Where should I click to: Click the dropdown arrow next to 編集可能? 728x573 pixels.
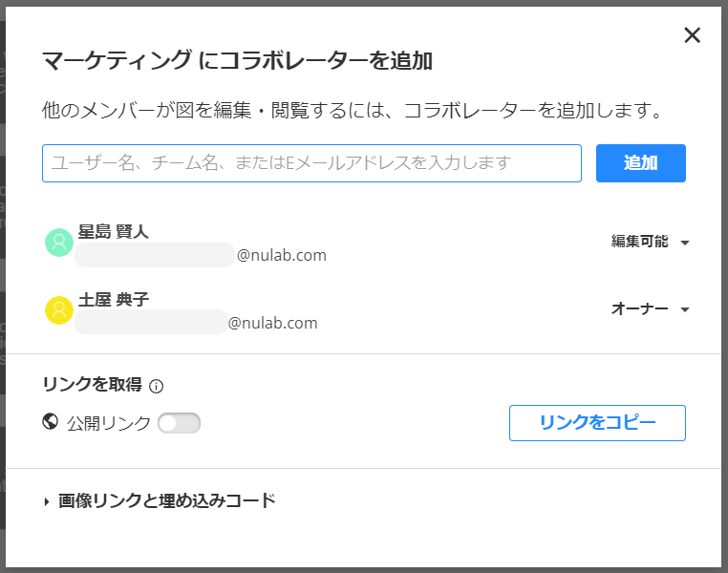click(685, 243)
